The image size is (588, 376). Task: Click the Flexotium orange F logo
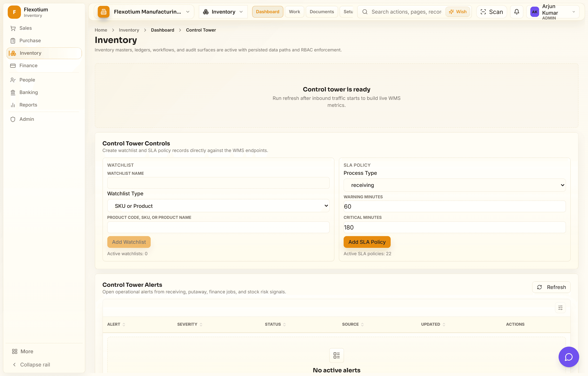pyautogui.click(x=14, y=12)
